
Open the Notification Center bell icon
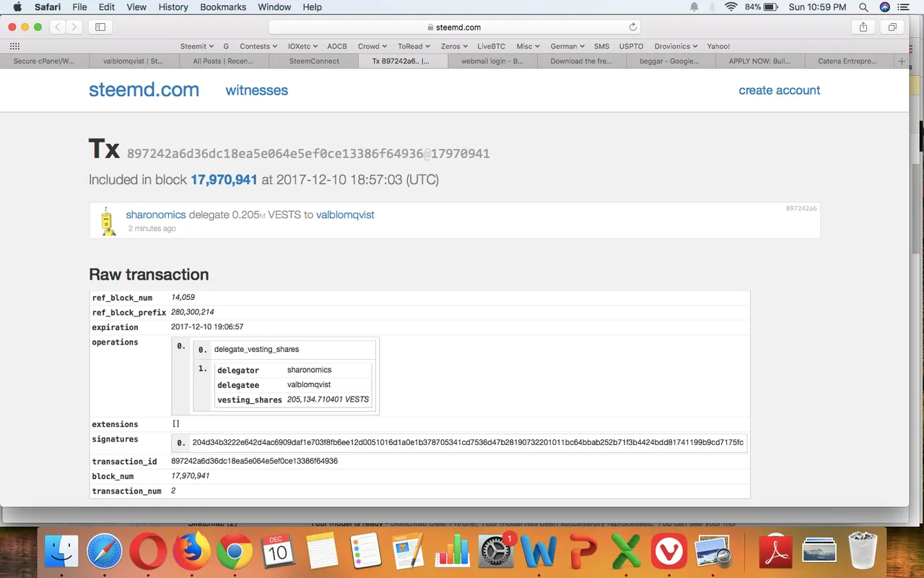tap(694, 7)
